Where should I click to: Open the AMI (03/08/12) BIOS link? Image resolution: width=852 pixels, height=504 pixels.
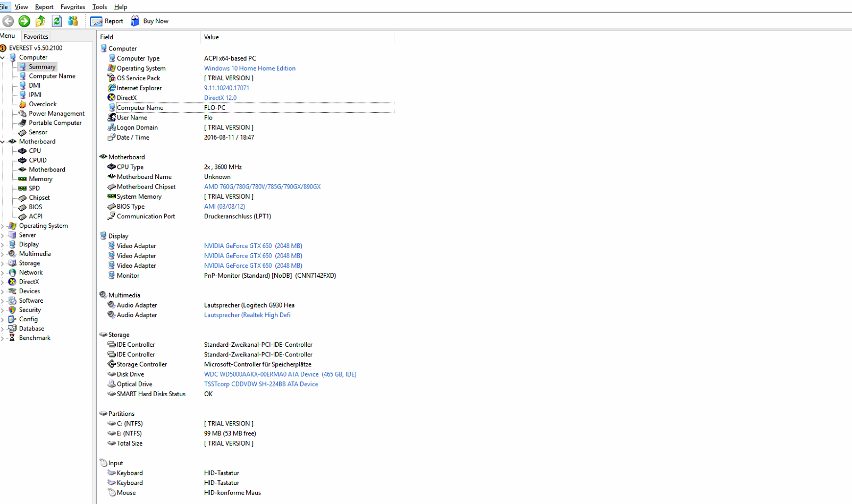point(224,207)
